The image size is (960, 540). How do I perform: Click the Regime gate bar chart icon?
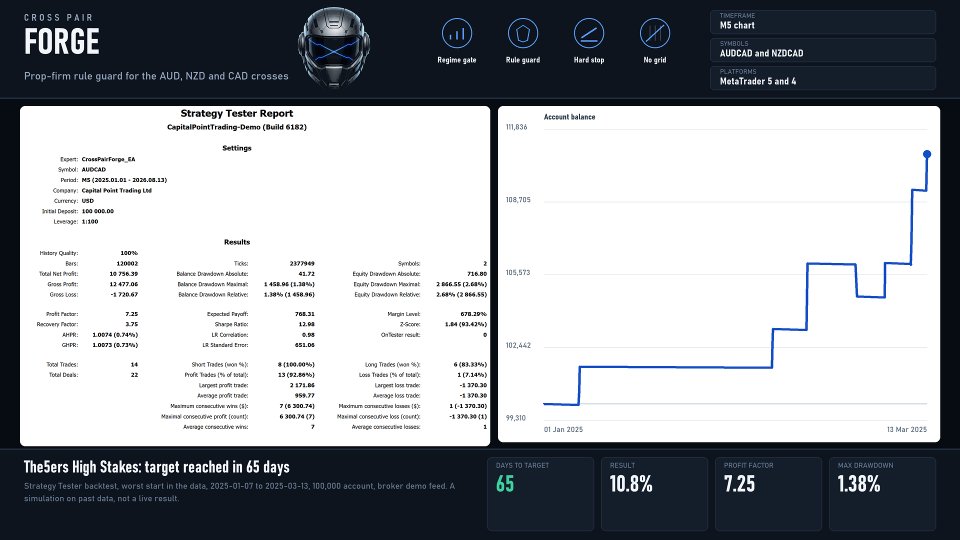[x=457, y=33]
